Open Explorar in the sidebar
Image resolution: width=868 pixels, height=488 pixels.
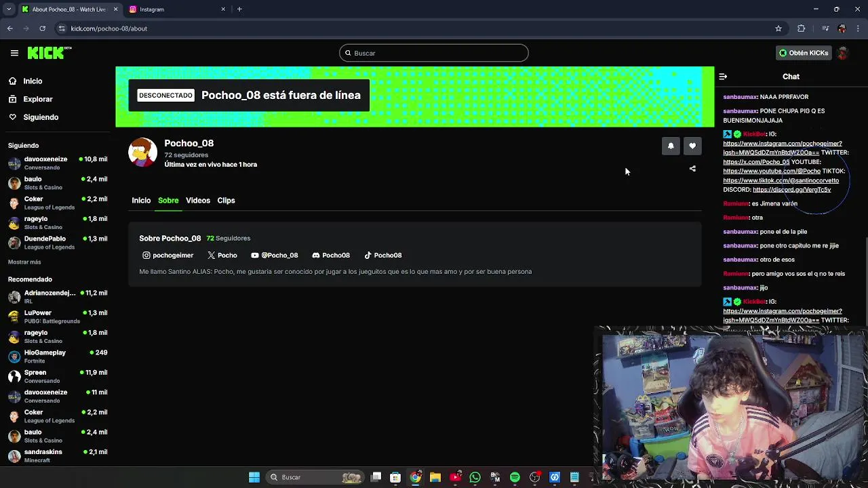pyautogui.click(x=37, y=99)
